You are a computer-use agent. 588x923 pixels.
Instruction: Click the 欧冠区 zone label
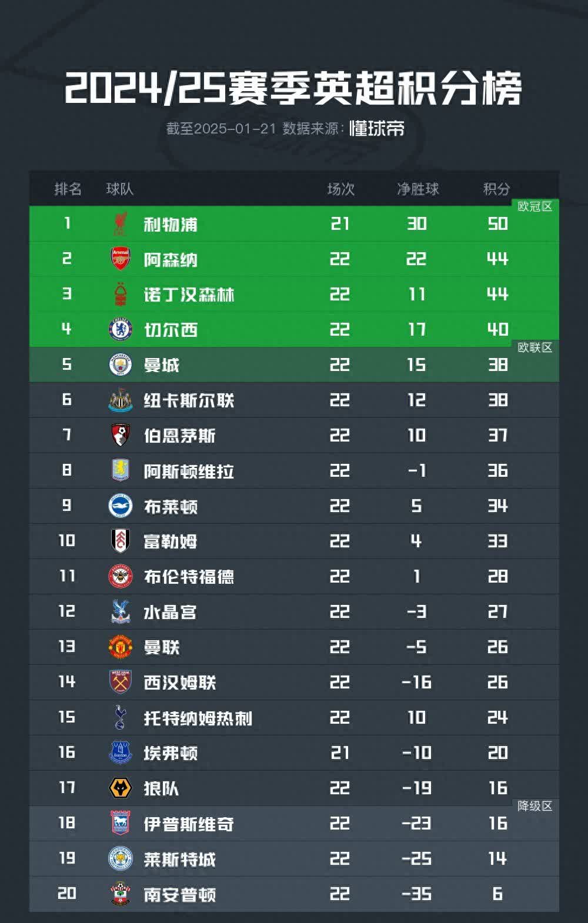[x=534, y=206]
